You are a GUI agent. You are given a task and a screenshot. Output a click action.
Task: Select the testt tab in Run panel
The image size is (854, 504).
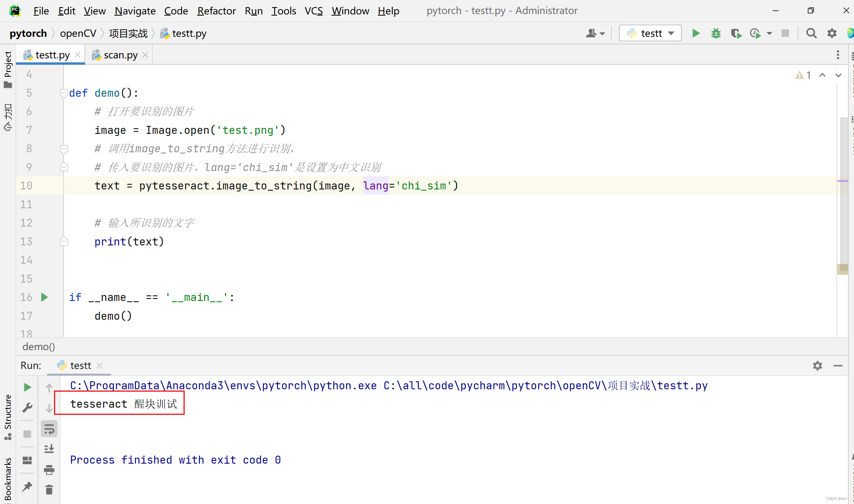[x=80, y=366]
